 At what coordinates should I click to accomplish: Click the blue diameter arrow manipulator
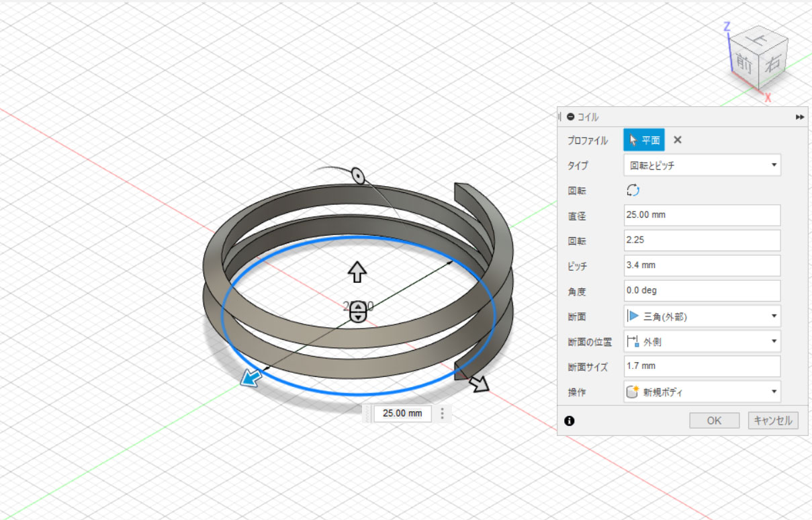(x=250, y=380)
